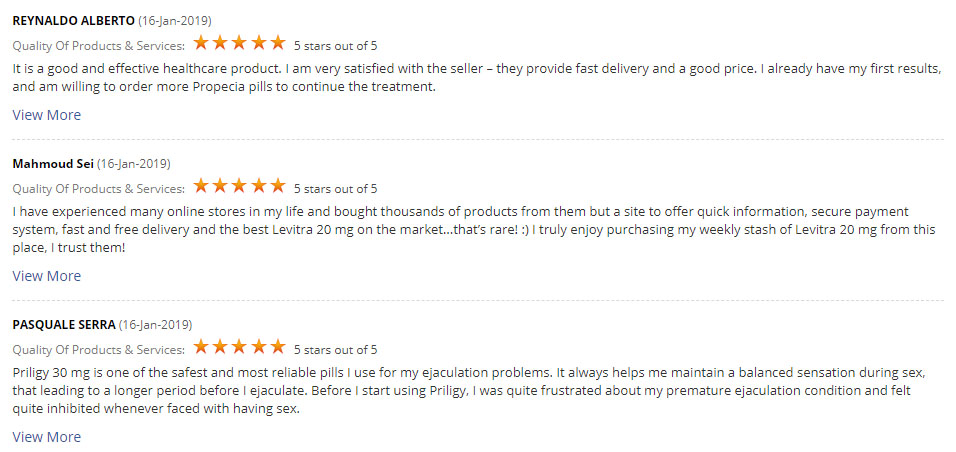Click first star in Reynaldo Alberto's rating

pyautogui.click(x=201, y=43)
